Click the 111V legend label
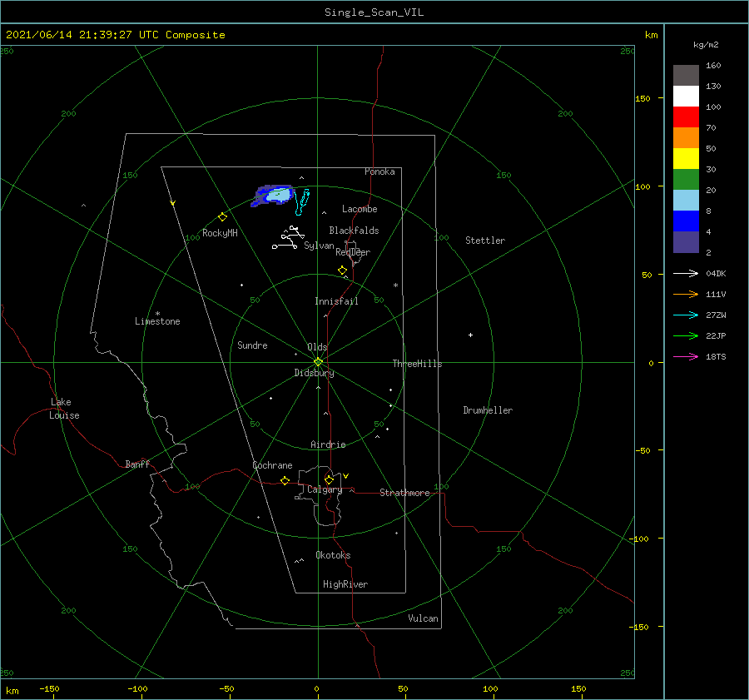This screenshot has height=700, width=749. (716, 295)
